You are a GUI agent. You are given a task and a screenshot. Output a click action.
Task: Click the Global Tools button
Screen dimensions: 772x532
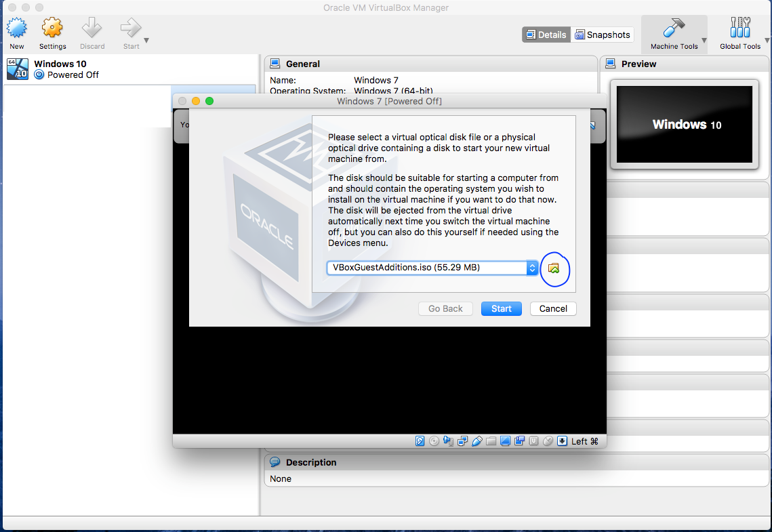point(740,33)
